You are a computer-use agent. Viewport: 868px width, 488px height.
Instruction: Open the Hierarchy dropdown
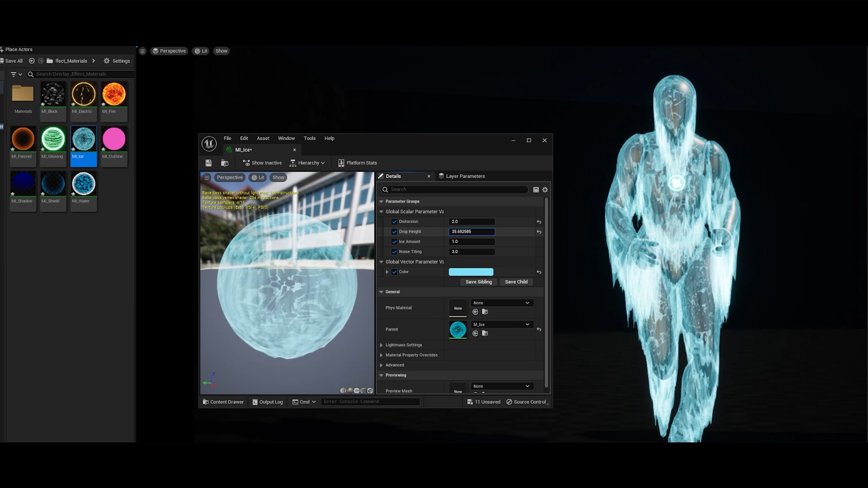pyautogui.click(x=308, y=163)
